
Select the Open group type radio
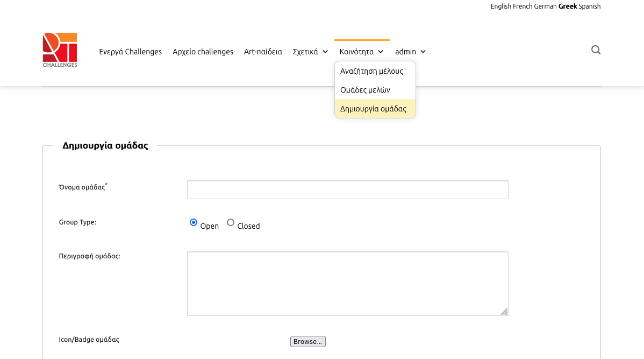(194, 222)
